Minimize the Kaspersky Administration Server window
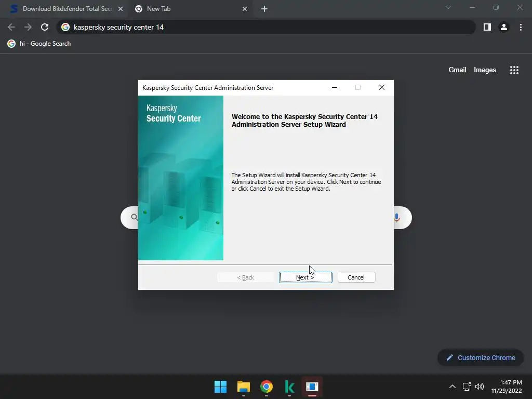Viewport: 532px width, 399px height. point(335,87)
